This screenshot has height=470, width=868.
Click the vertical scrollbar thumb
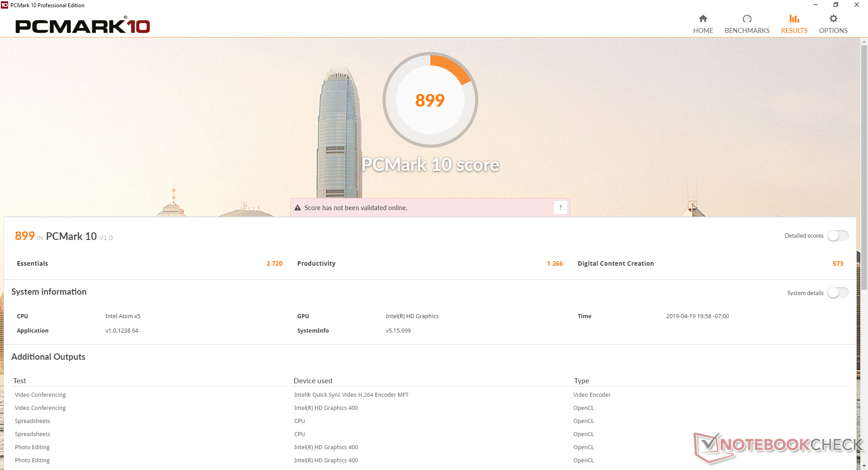tap(864, 167)
